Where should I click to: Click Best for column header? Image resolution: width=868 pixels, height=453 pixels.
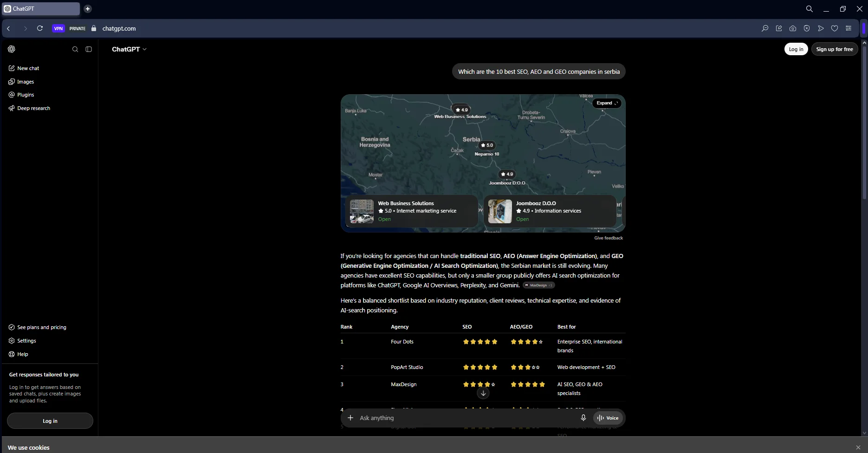[x=567, y=327]
